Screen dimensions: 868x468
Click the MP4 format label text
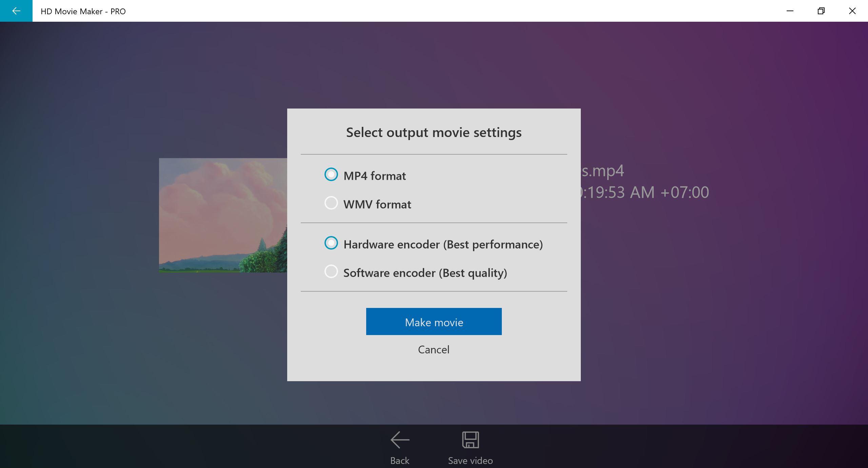(x=374, y=176)
